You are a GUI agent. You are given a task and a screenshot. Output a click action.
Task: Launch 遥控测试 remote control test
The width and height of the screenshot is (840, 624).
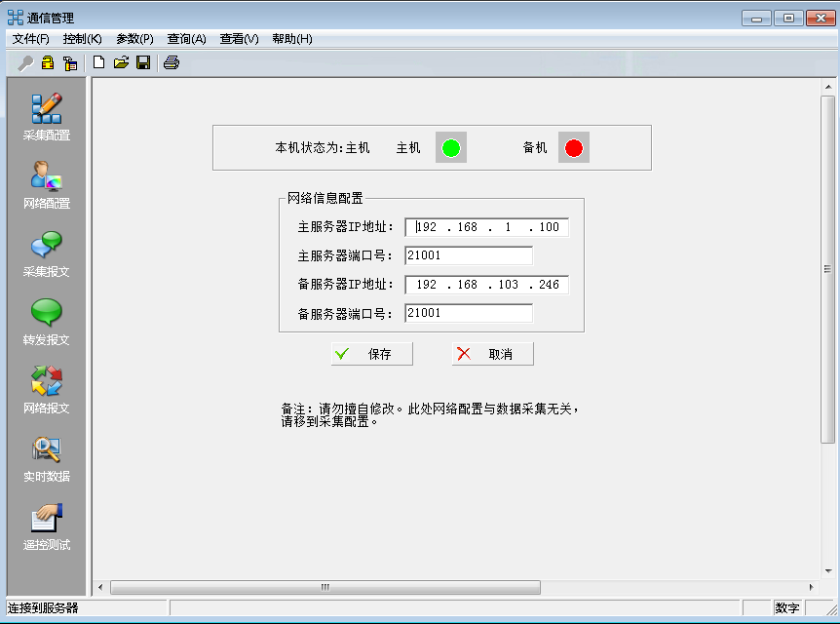pos(45,522)
